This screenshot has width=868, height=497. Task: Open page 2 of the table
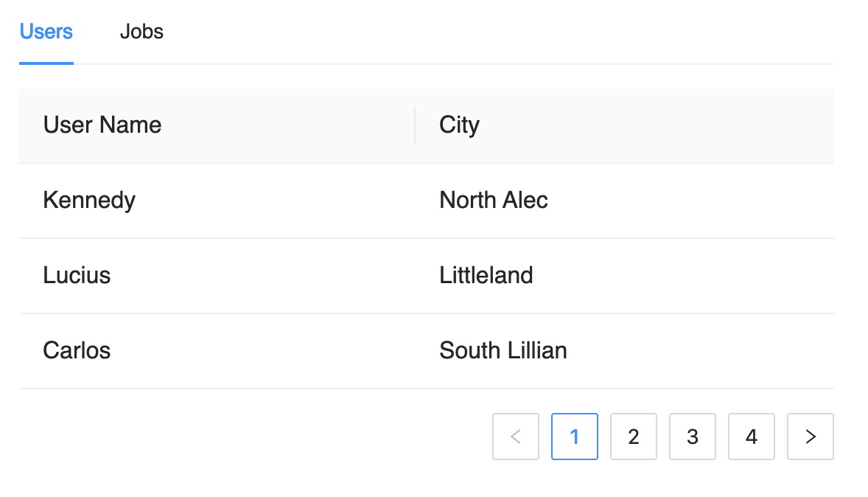[634, 437]
